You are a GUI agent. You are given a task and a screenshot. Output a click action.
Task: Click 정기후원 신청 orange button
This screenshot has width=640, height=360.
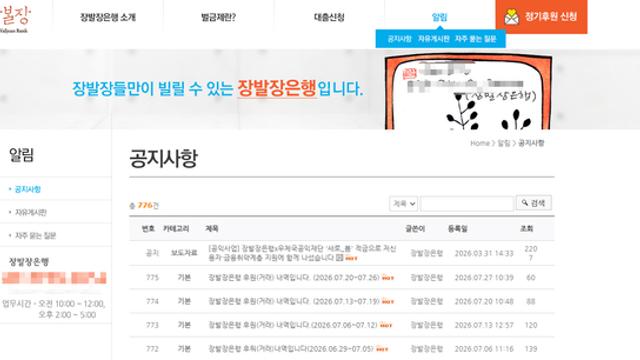[541, 17]
